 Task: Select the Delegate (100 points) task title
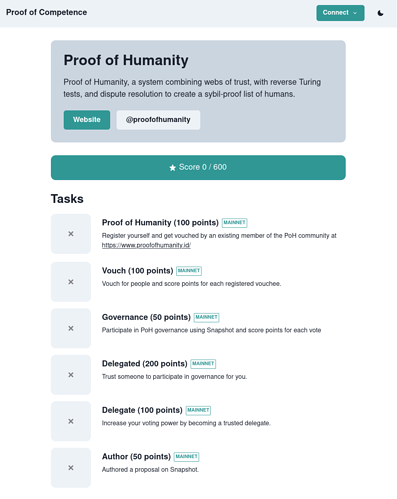142,410
